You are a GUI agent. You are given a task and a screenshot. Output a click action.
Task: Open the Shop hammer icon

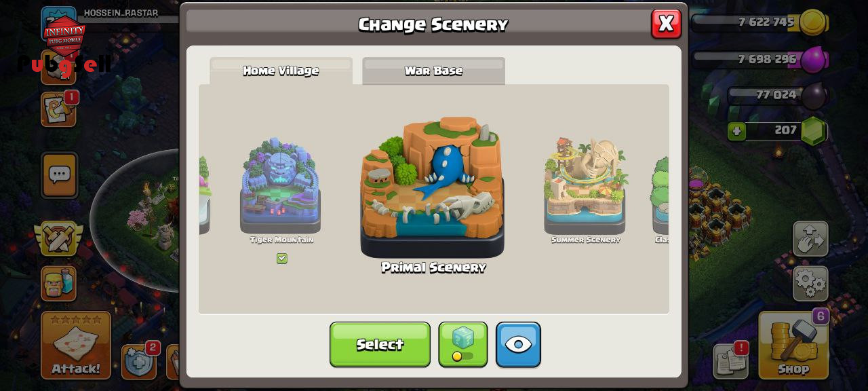click(x=793, y=345)
